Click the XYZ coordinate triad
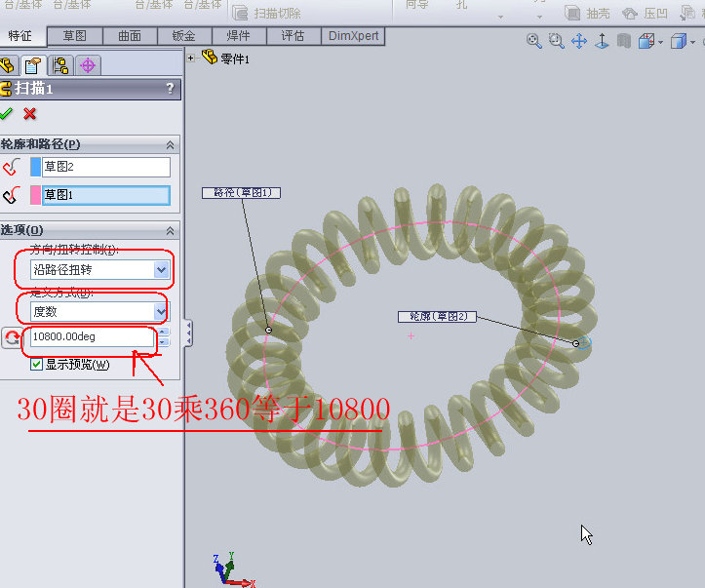Screen dimensions: 705x588 point(233,569)
